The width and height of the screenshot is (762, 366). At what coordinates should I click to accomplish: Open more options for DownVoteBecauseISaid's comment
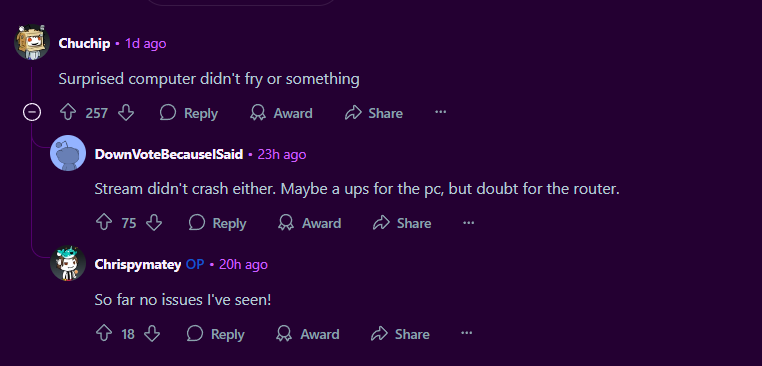pos(468,223)
